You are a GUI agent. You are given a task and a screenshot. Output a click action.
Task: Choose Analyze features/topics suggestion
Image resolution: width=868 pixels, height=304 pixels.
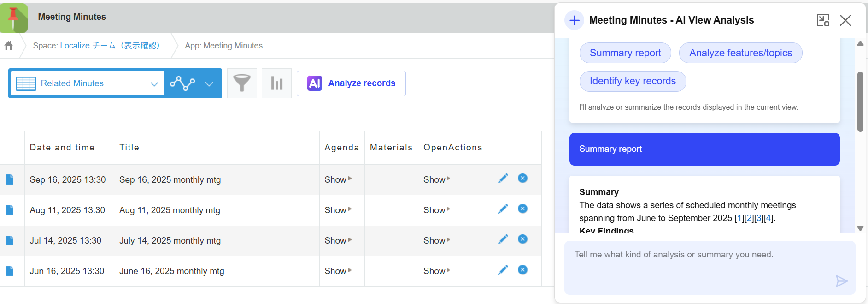pyautogui.click(x=740, y=53)
